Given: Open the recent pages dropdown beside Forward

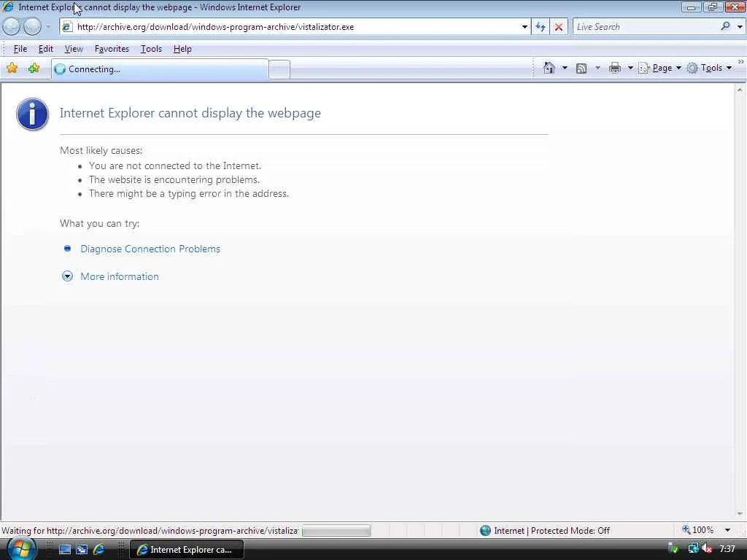Looking at the screenshot, I should click(x=48, y=27).
